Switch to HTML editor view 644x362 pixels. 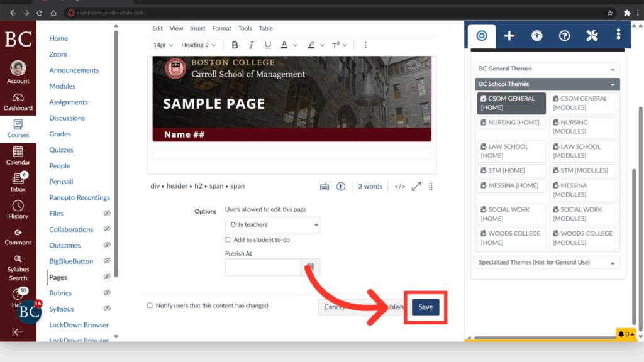coord(399,186)
